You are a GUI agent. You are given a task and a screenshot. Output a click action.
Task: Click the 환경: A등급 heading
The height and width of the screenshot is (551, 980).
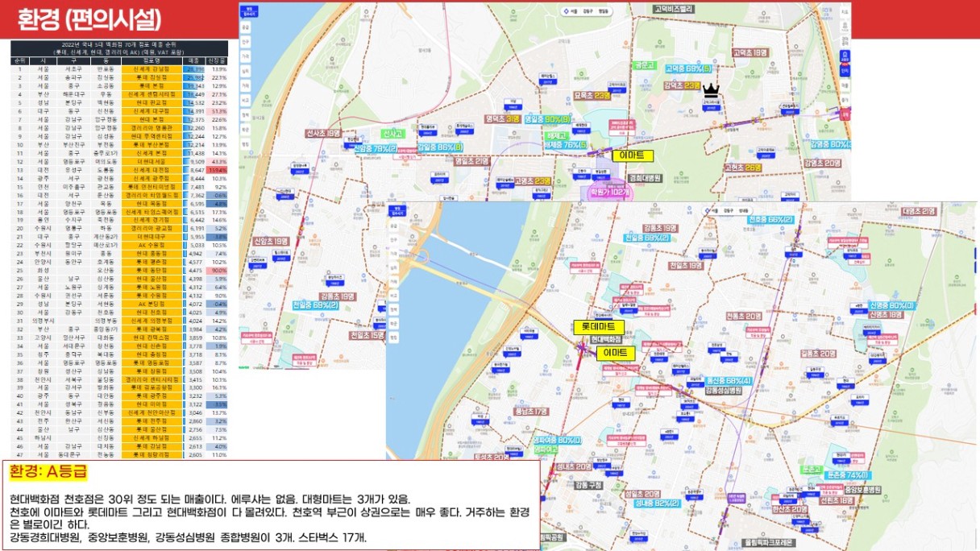(x=47, y=471)
